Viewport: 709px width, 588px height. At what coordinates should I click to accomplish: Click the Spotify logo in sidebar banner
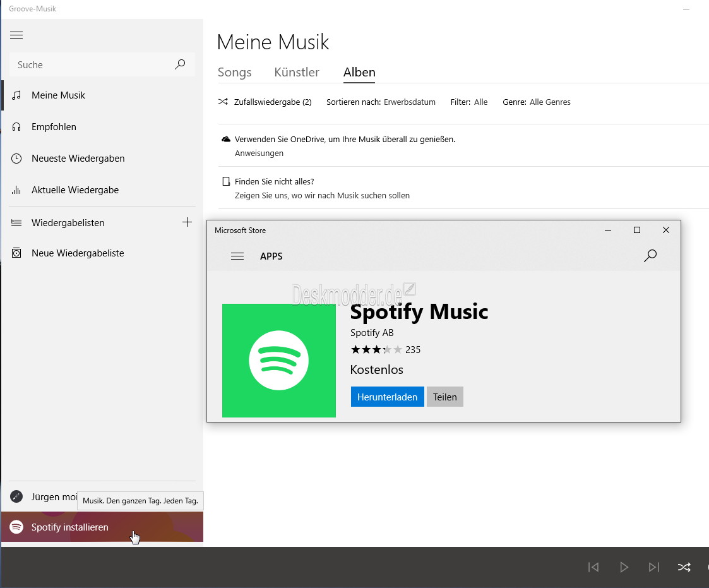(x=16, y=527)
